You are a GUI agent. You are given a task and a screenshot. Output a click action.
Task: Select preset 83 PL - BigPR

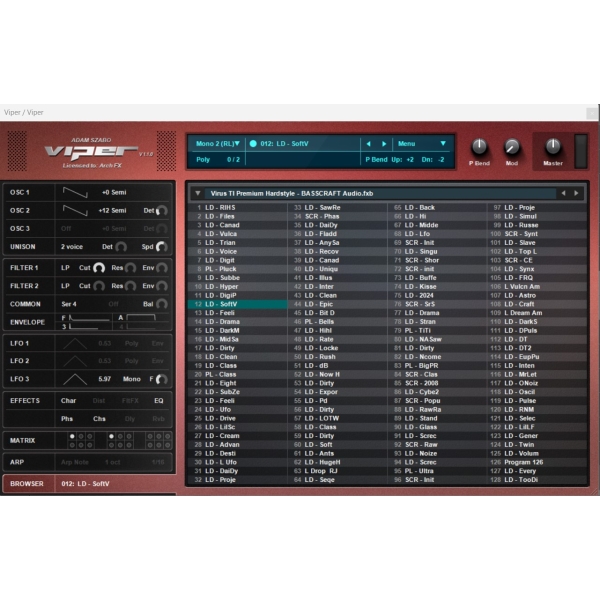[x=437, y=366]
